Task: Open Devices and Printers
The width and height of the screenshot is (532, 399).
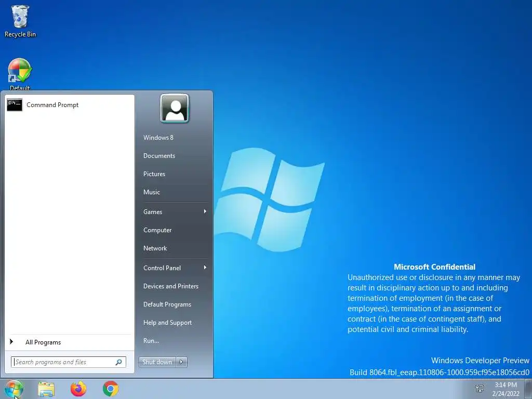Action: pyautogui.click(x=170, y=286)
